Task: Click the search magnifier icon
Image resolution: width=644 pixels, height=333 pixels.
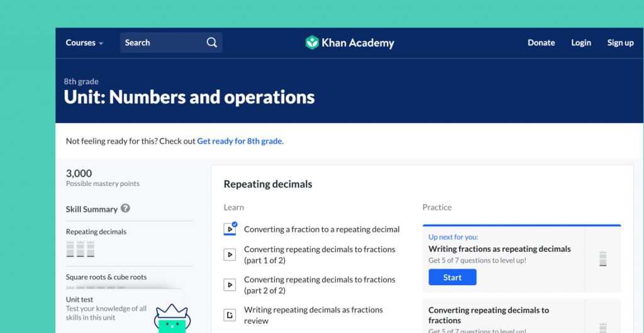Action: pyautogui.click(x=211, y=43)
